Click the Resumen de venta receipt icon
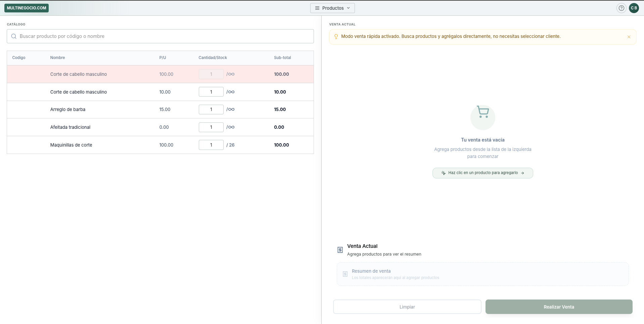The height and width of the screenshot is (324, 644). coord(345,274)
